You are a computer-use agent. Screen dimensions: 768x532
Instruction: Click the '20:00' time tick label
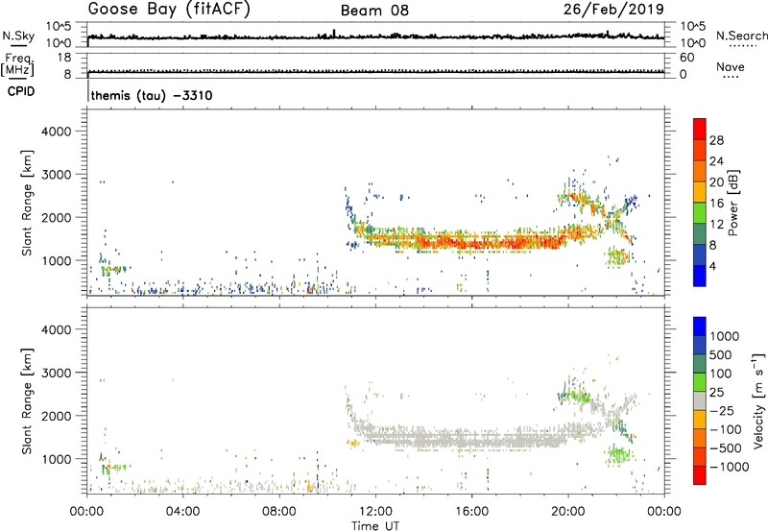[x=568, y=512]
